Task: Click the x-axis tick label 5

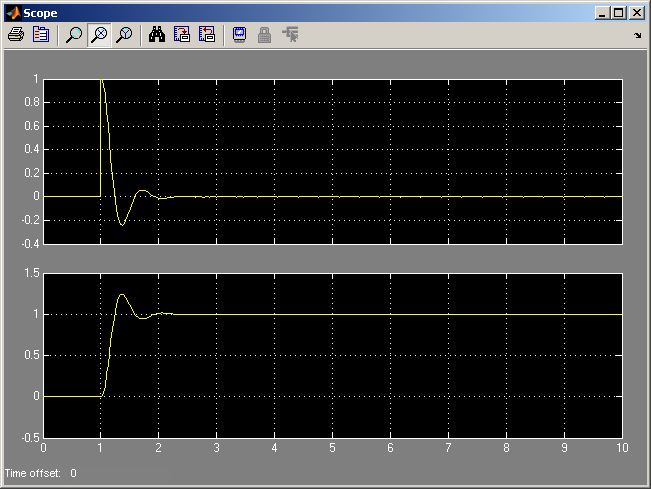Action: [332, 447]
